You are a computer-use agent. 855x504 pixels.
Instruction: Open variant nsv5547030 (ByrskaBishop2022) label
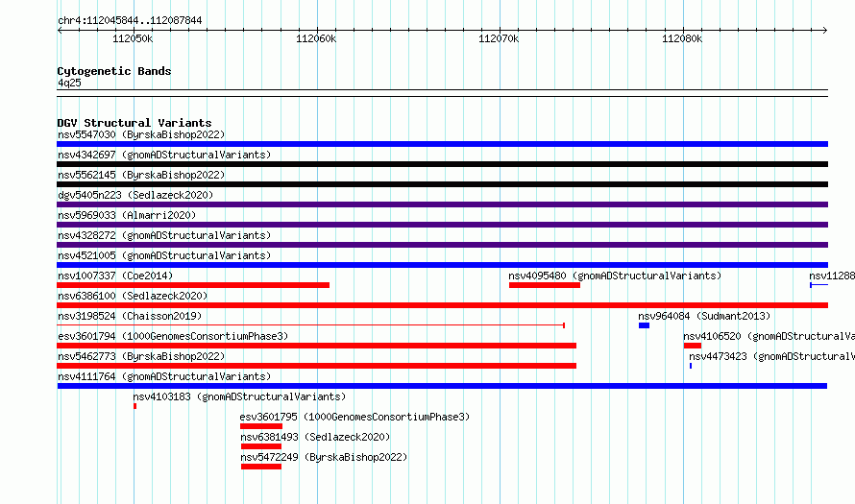141,134
